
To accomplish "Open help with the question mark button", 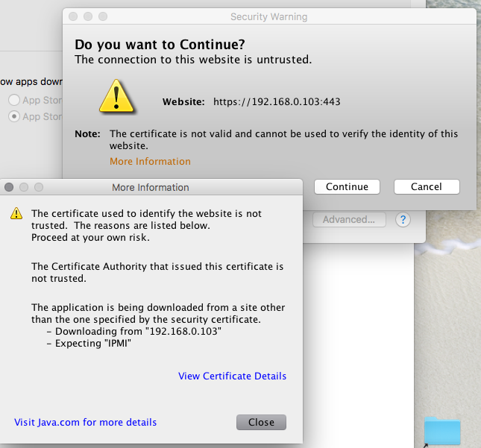I will pos(403,220).
